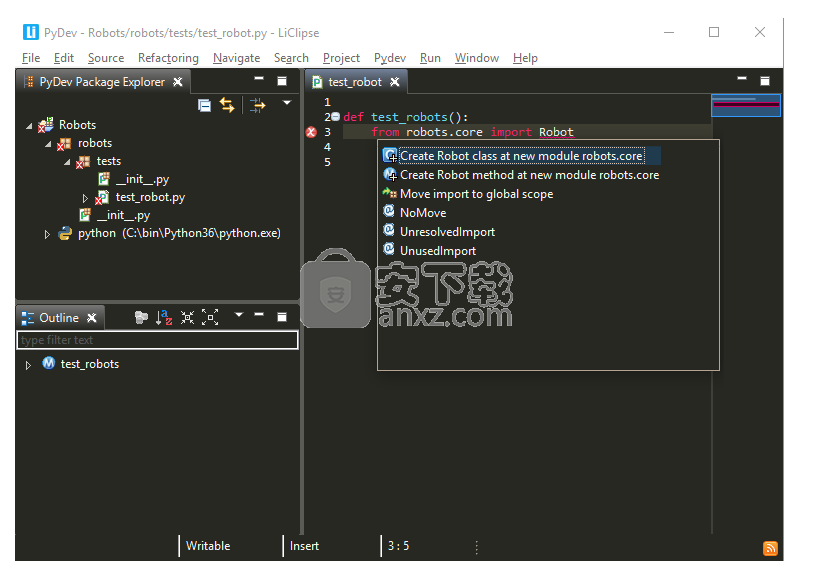Click the Outline filter text field

(x=157, y=340)
